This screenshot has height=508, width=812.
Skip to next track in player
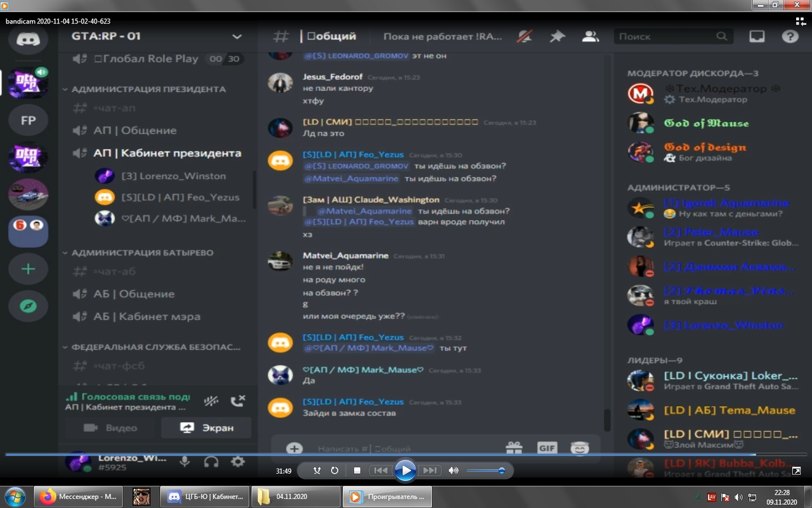coord(429,471)
